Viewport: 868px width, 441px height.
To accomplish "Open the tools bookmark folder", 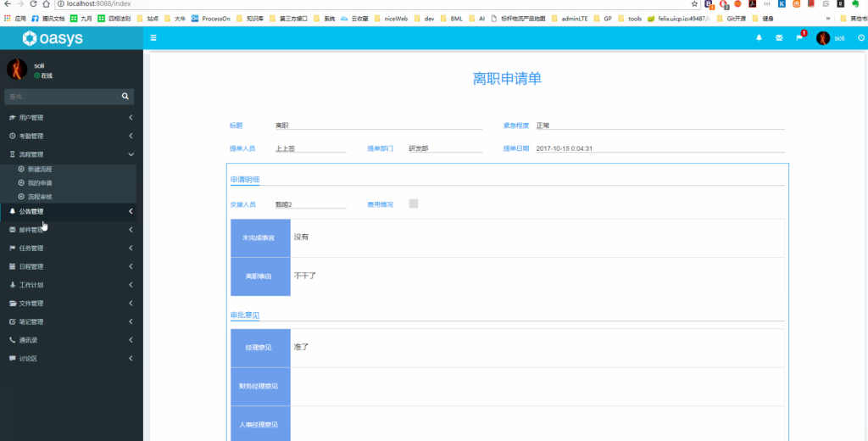I will coord(630,19).
